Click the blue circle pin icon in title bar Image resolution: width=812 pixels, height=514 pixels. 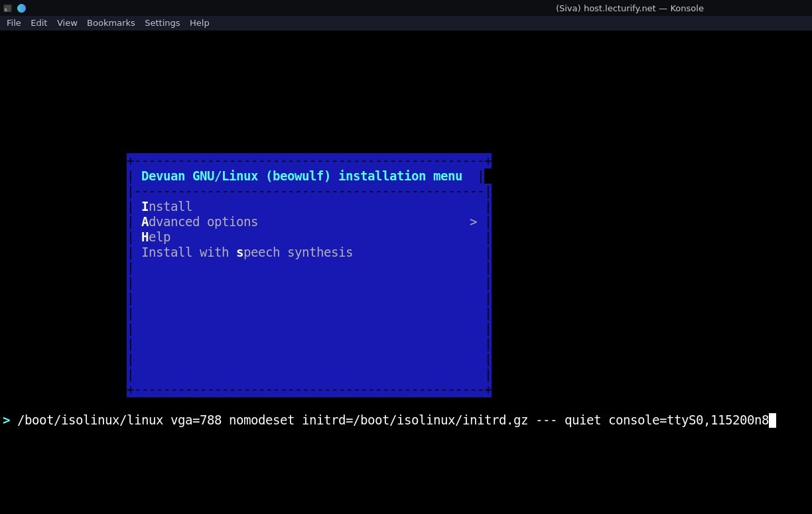coord(21,8)
